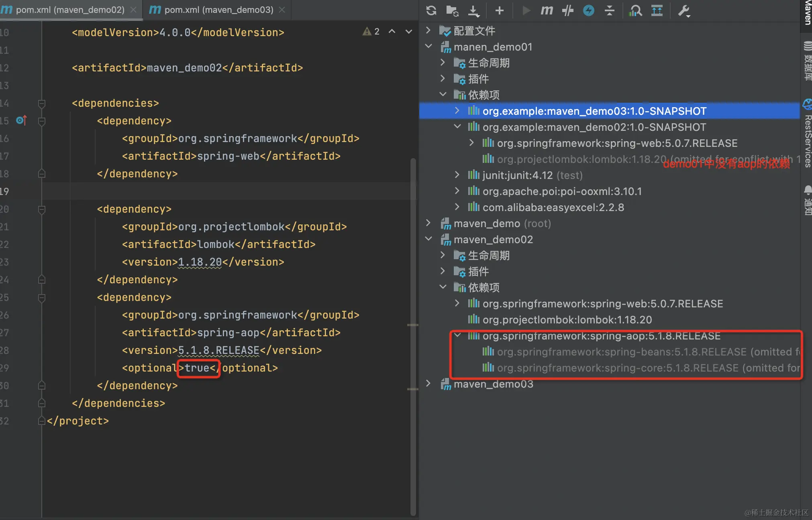Open Maven Settings wrench icon
The height and width of the screenshot is (520, 812).
click(x=683, y=10)
